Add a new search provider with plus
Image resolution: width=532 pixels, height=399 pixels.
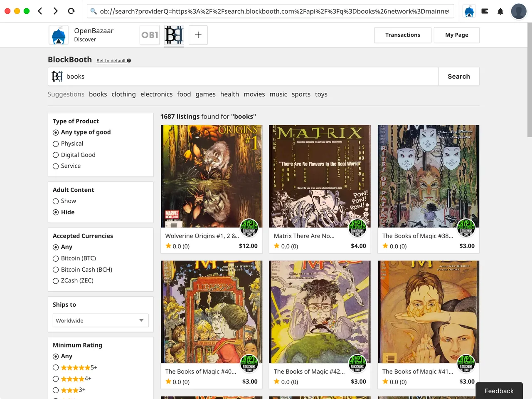click(198, 35)
